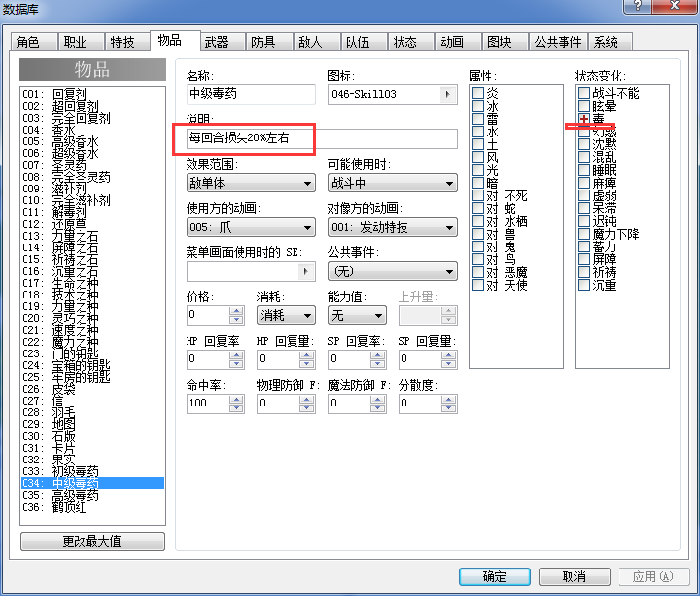Select item 011: 解毒剂 in list
Screen dimensions: 700x596
click(x=92, y=212)
